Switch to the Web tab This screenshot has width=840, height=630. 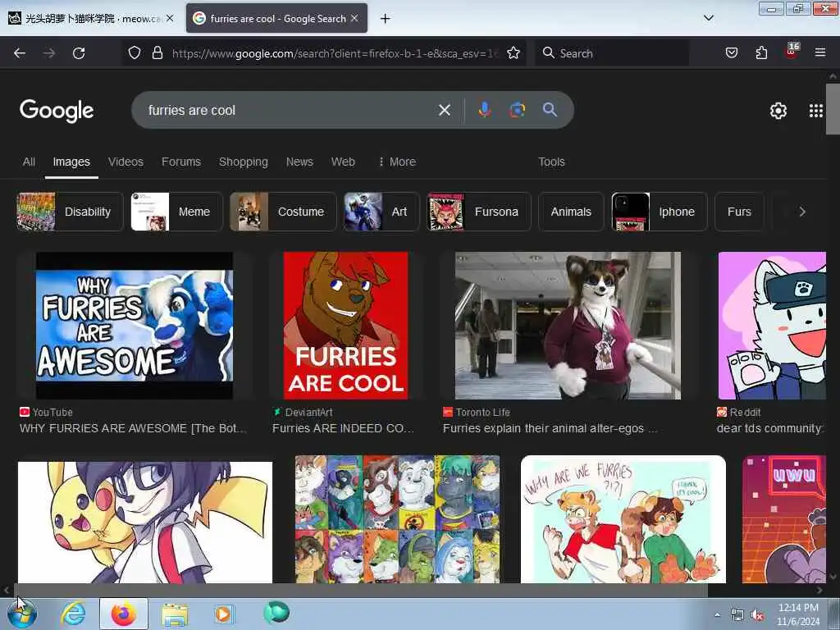point(343,162)
